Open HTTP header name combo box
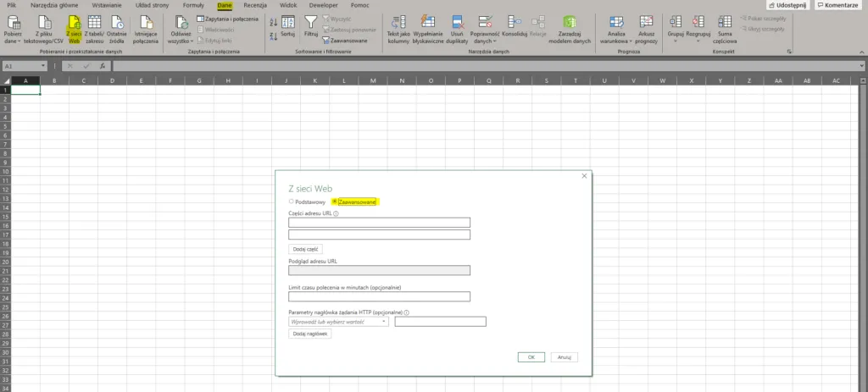This screenshot has height=392, width=868. pos(338,321)
